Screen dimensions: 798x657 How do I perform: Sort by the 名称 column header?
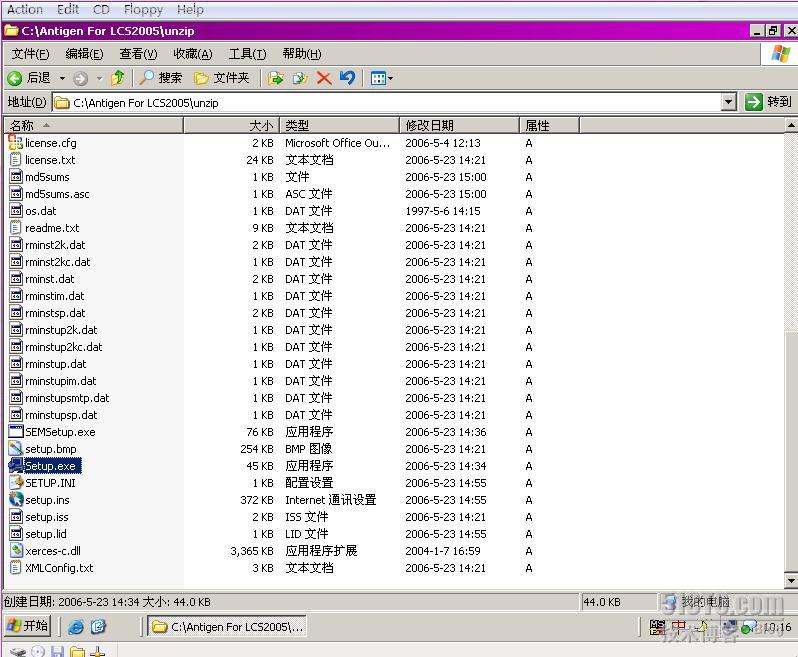[x=94, y=125]
